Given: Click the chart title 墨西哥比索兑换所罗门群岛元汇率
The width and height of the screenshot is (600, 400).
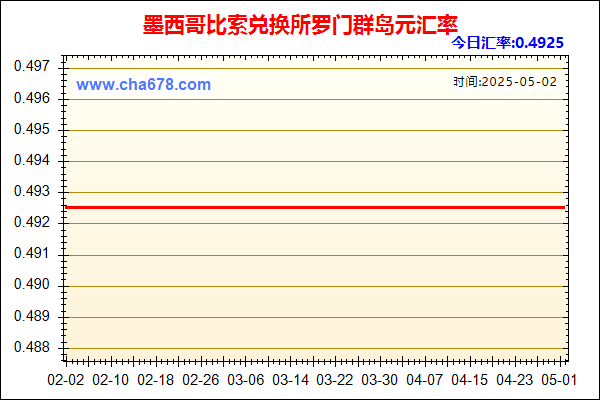Looking at the screenshot, I should click(x=300, y=25).
